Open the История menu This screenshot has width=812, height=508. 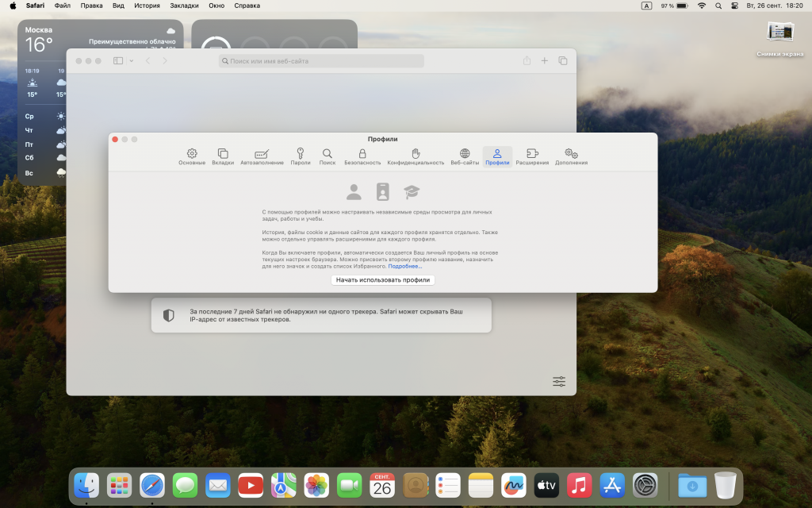pyautogui.click(x=147, y=6)
